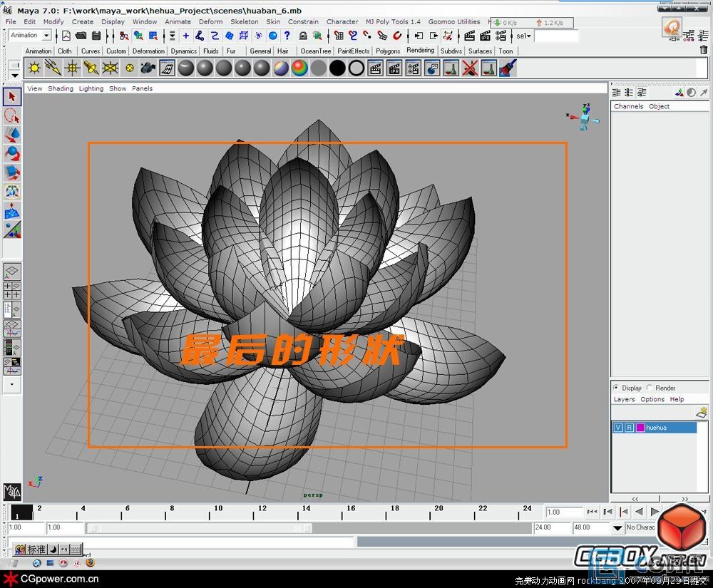Click the trash can icon beside the shelf

tap(704, 50)
